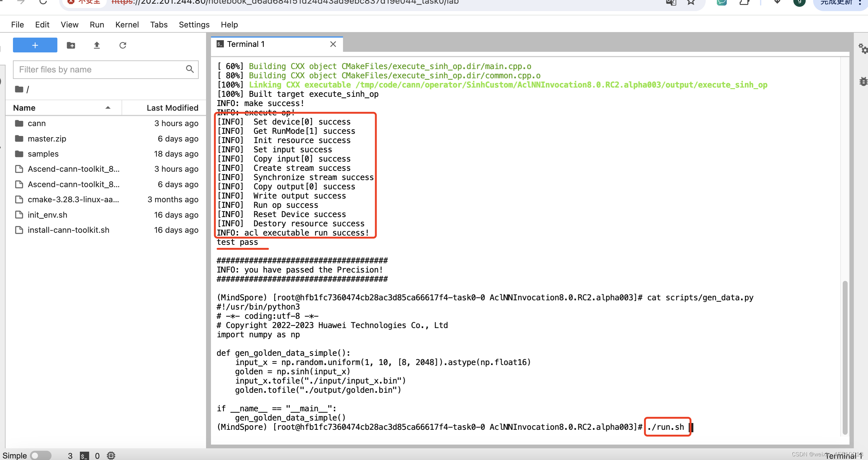
Task: Click the terminal vertical scrollbar
Action: [x=845, y=357]
